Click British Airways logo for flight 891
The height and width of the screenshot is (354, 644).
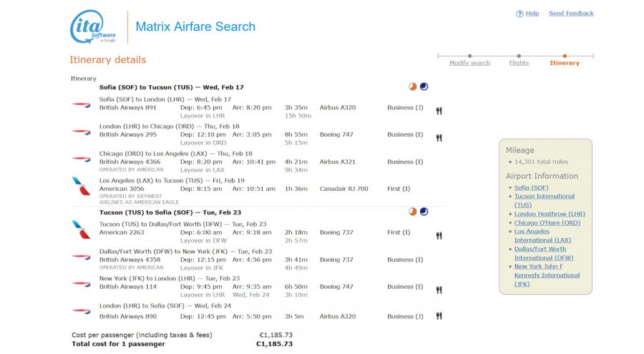coord(80,104)
